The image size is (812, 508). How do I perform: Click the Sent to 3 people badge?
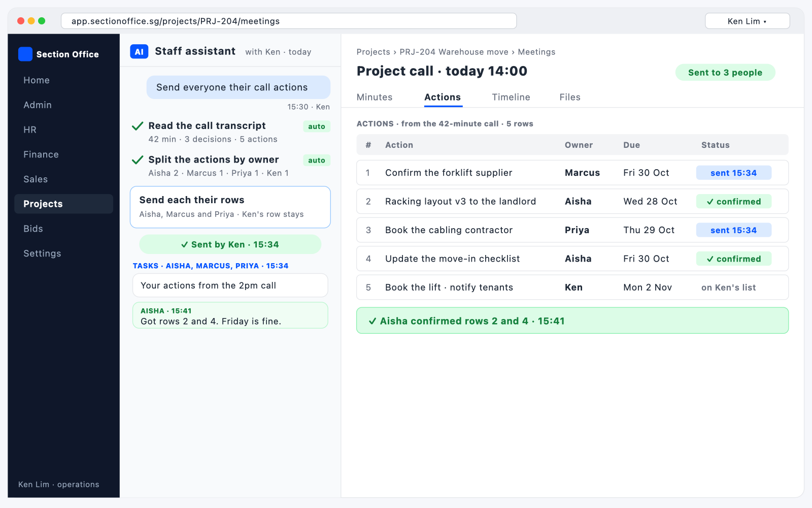[725, 73]
